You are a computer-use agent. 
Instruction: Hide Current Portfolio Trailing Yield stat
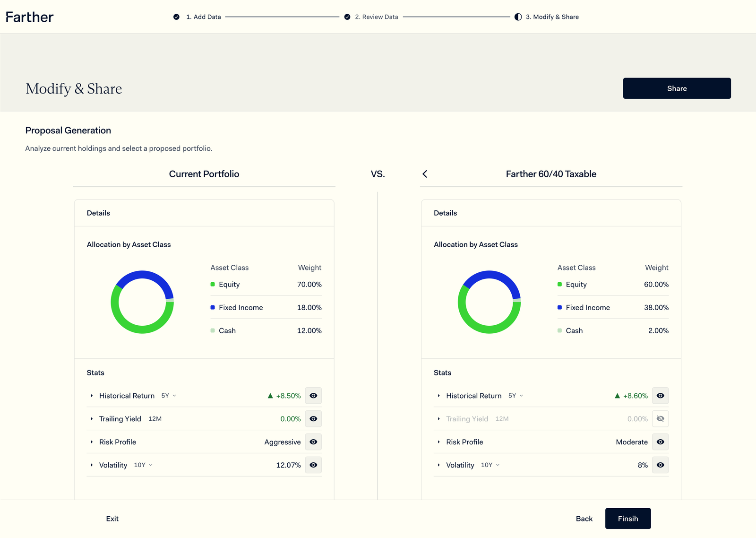pyautogui.click(x=313, y=419)
